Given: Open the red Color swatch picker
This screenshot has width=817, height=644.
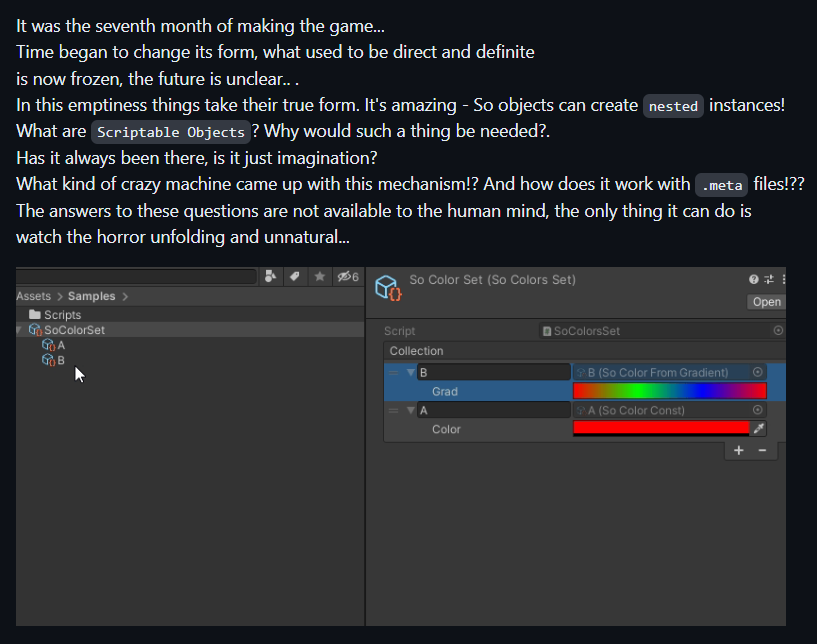Looking at the screenshot, I should [661, 429].
